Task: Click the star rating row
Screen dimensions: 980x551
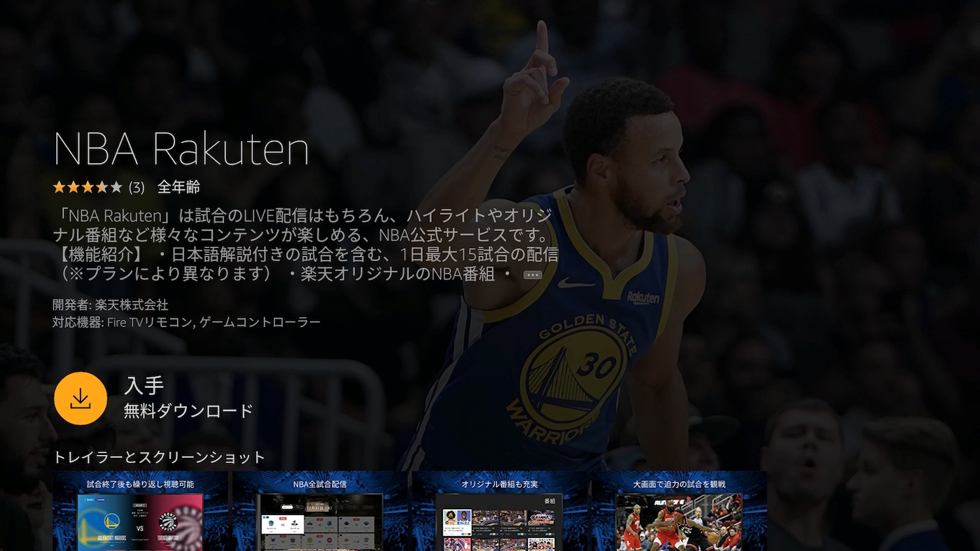Action: coord(88,187)
